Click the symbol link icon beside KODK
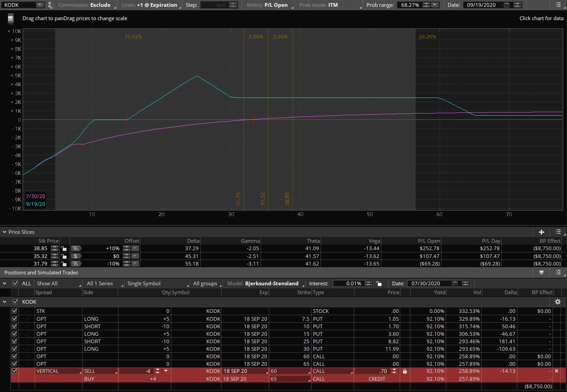Viewport: 567px width, 392px height. point(50,5)
